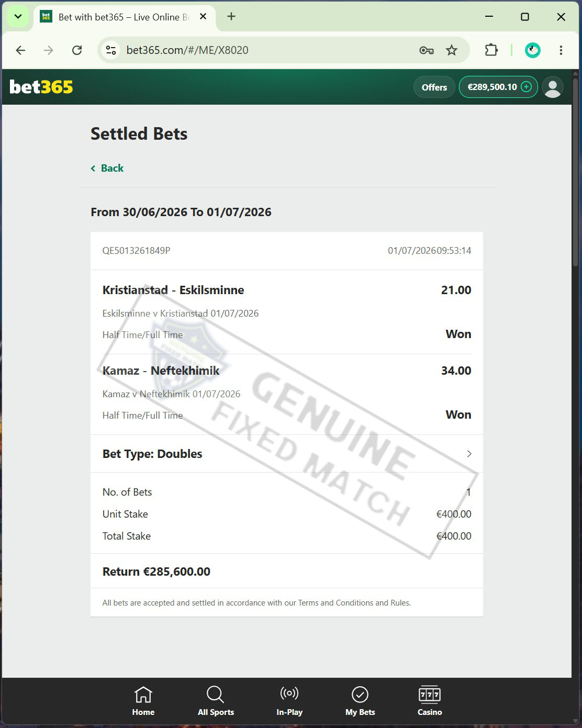Open the browser extensions puzzle icon
The width and height of the screenshot is (582, 728).
click(x=491, y=50)
